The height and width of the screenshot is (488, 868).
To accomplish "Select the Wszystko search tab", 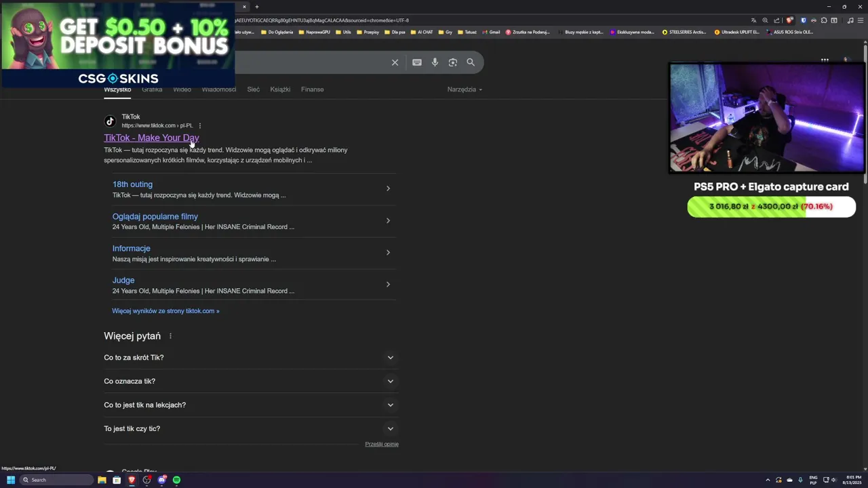I will click(x=117, y=89).
